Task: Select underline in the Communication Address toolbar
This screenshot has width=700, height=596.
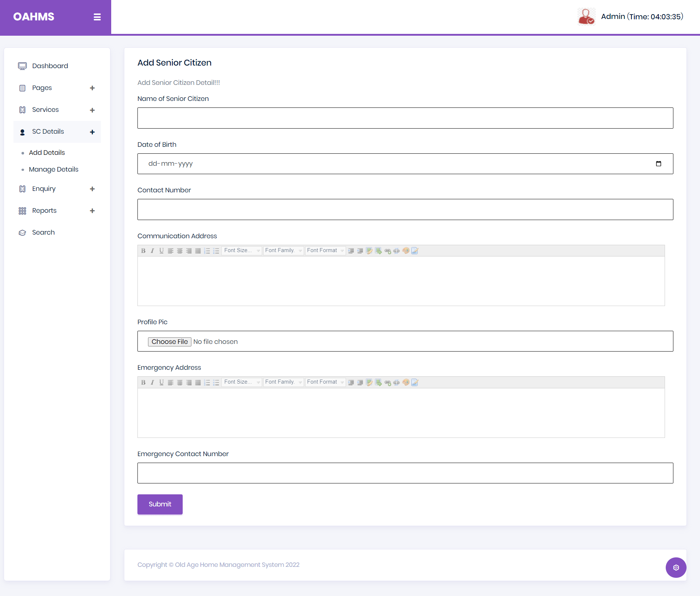Action: point(162,251)
